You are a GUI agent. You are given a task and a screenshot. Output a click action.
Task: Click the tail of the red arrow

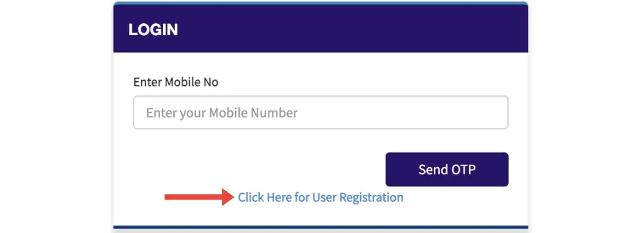click(172, 197)
